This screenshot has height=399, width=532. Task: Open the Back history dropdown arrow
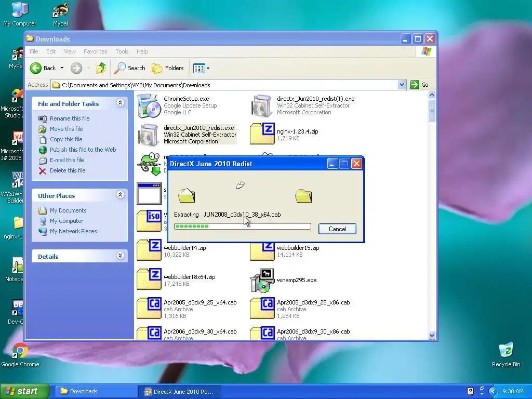pyautogui.click(x=62, y=68)
